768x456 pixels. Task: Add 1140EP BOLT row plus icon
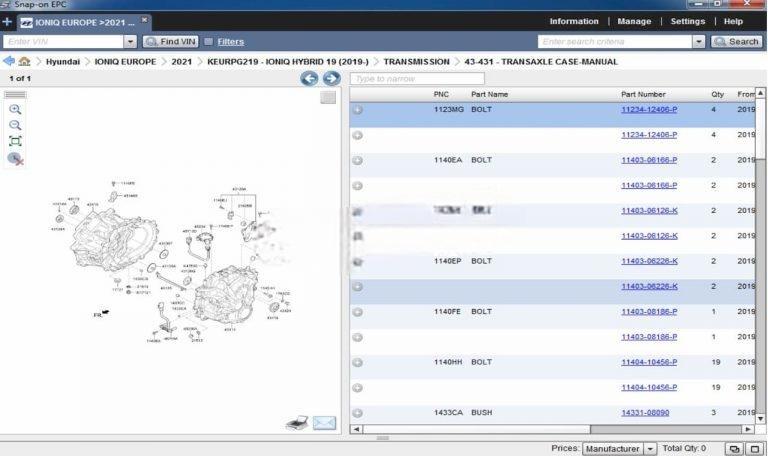point(358,262)
